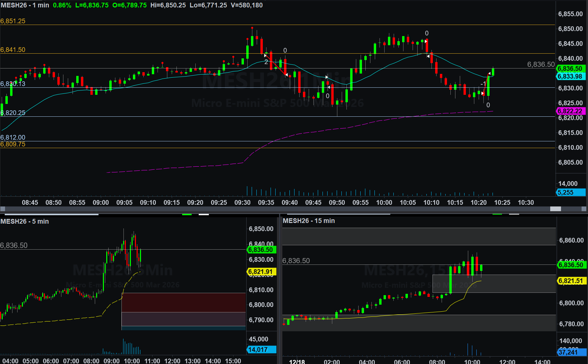Click the 10:00 time label on 1-min axis
Viewport: 588px width, 364px height.
[384, 202]
